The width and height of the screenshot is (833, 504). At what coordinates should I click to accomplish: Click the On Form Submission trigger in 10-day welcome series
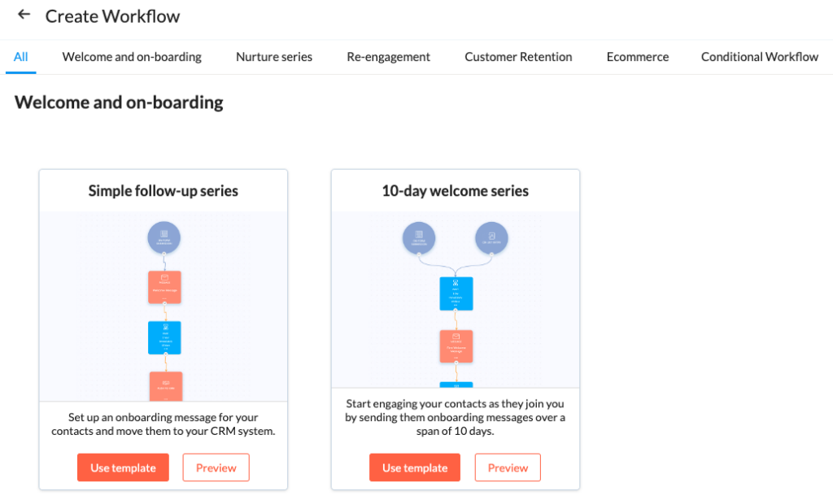coord(418,237)
